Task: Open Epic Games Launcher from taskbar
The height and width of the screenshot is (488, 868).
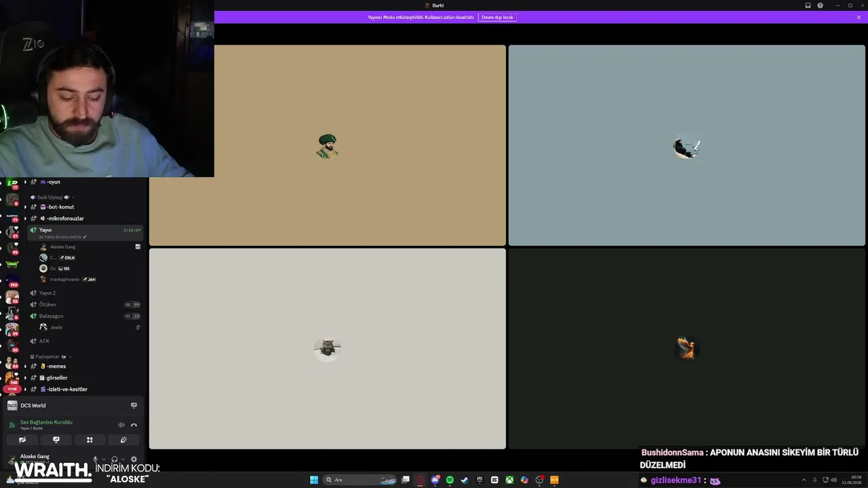Action: click(x=479, y=480)
